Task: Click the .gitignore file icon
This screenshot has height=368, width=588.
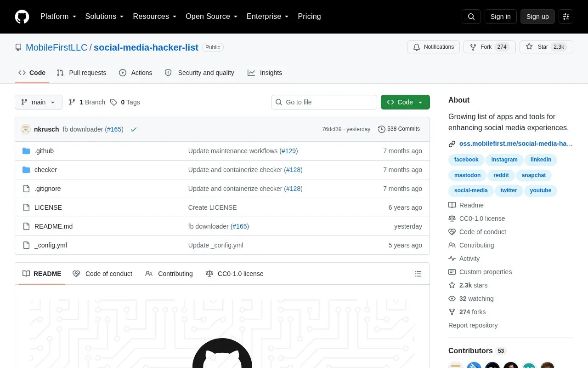Action: tap(26, 189)
